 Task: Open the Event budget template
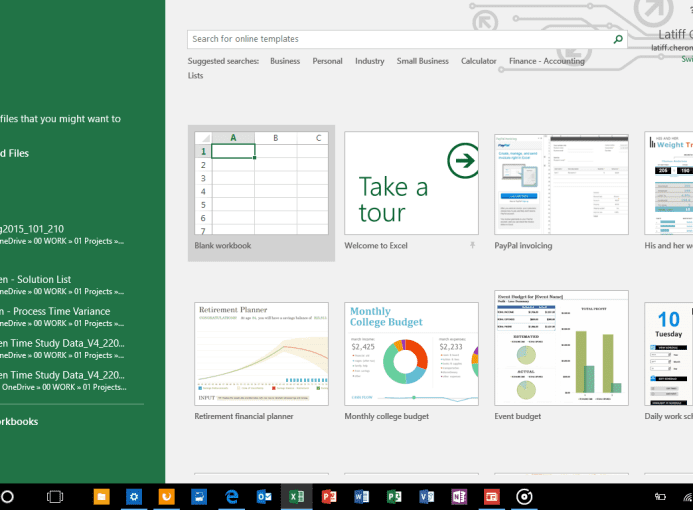click(x=561, y=348)
